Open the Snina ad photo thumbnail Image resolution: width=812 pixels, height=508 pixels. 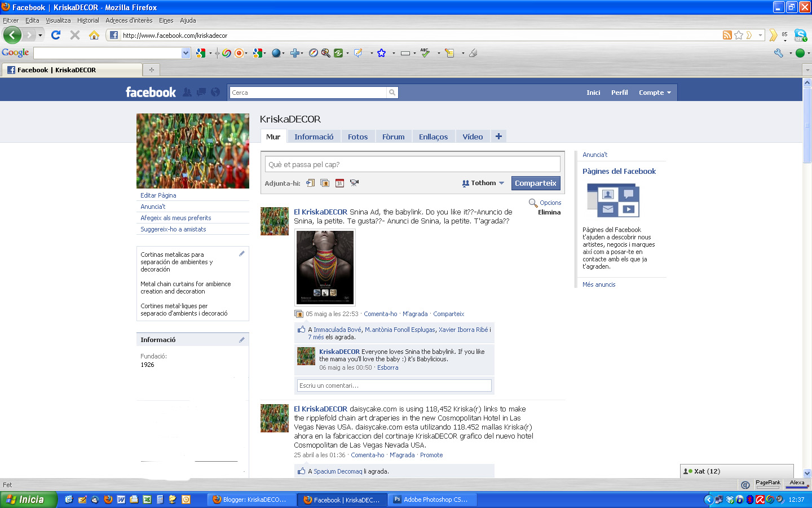(325, 267)
